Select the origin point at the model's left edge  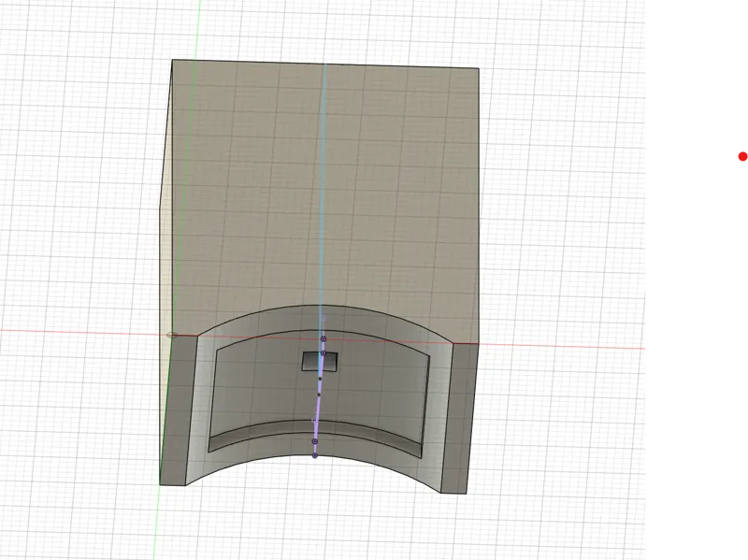tap(171, 335)
